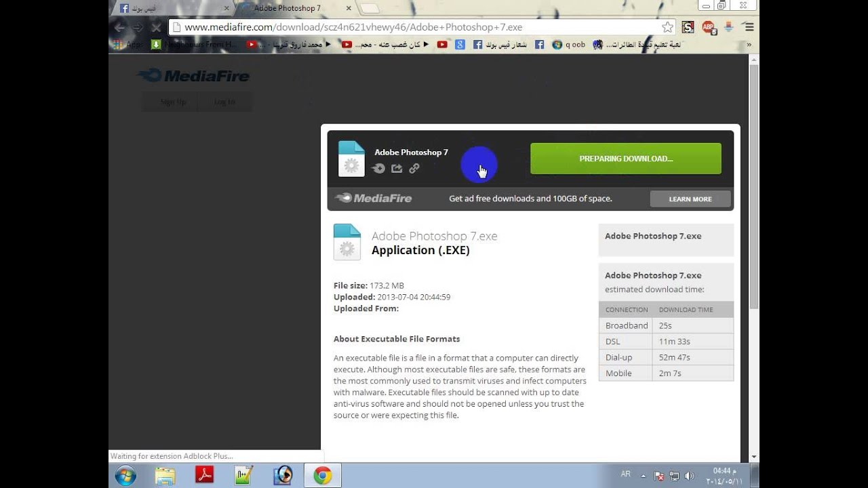Click the Preparing Download green button
The width and height of the screenshot is (868, 488).
[x=626, y=159]
